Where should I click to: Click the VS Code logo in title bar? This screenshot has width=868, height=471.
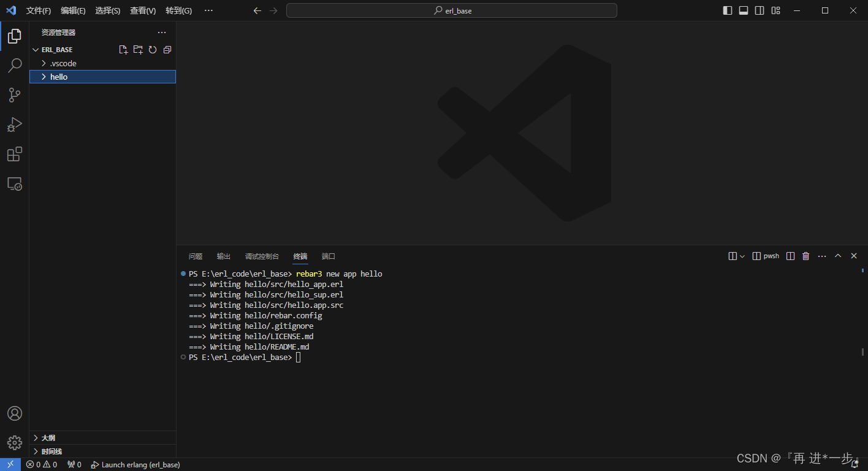coord(11,10)
